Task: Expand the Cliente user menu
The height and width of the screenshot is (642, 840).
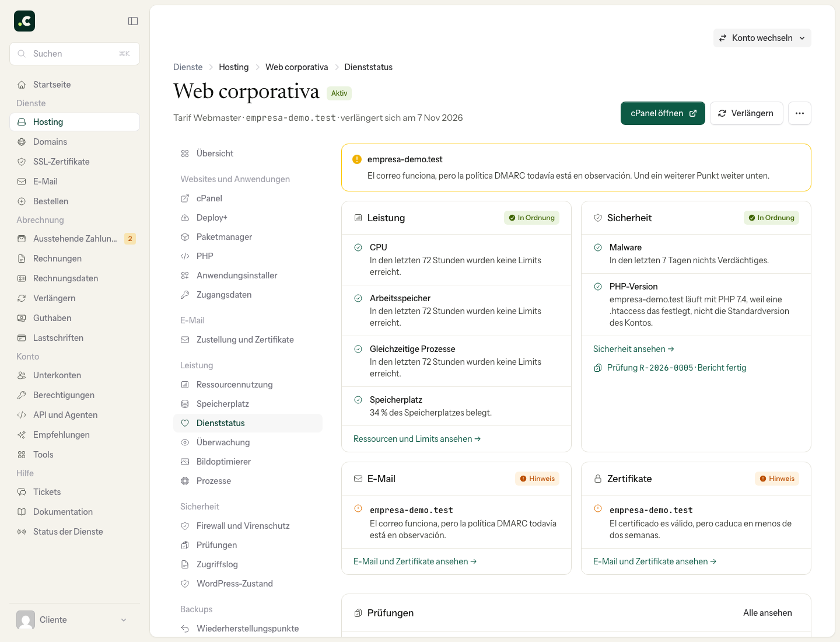Action: point(75,620)
